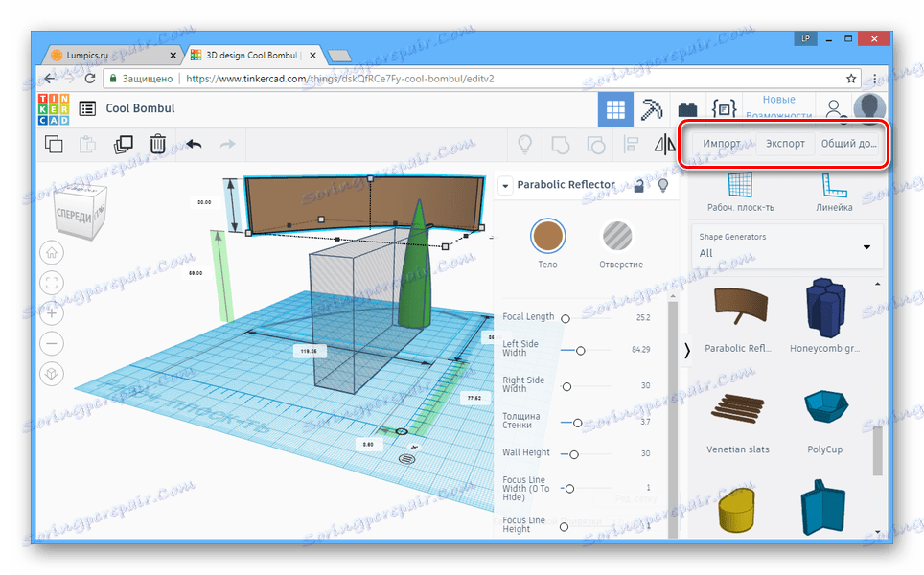
Task: Click the Импорт button
Action: [x=722, y=144]
